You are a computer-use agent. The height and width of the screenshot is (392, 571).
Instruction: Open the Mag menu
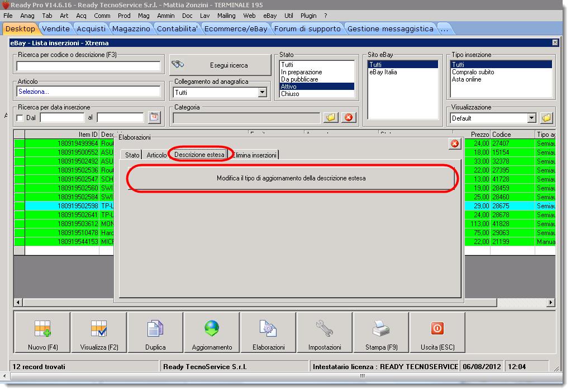[144, 16]
